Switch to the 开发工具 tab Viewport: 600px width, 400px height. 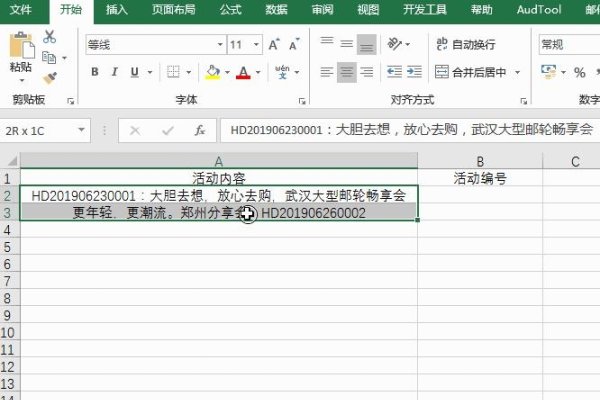coord(425,9)
